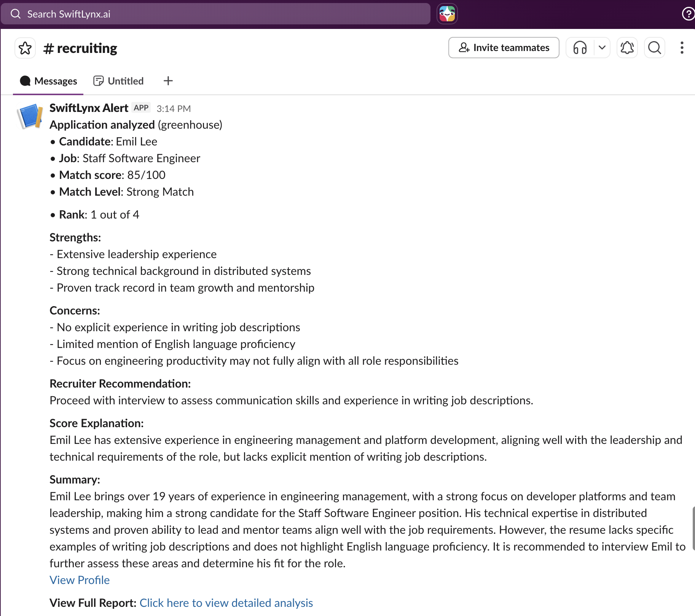Open the # recruiting channel details
This screenshot has width=695, height=616.
pyautogui.click(x=80, y=48)
